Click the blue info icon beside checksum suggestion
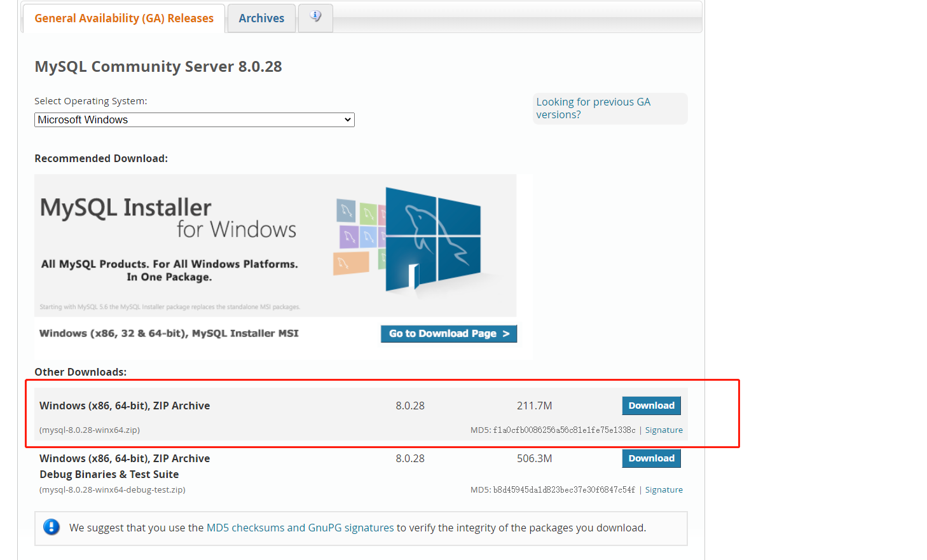Viewport: 927px width, 560px height. click(52, 527)
